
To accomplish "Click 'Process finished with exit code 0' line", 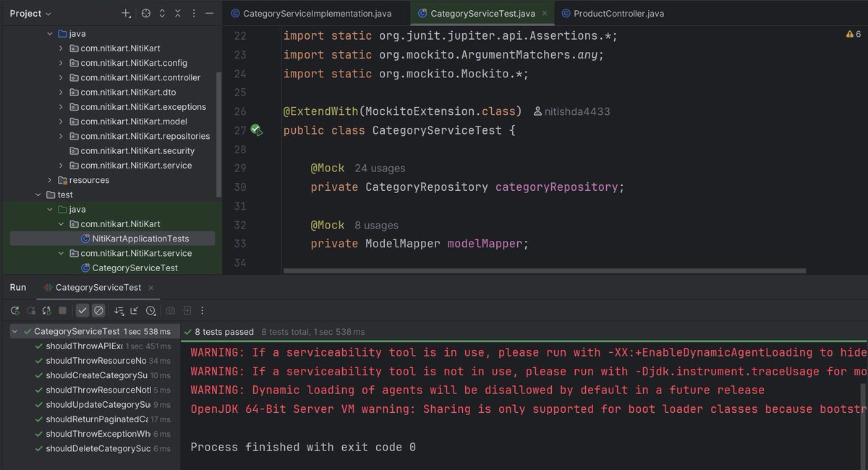I will (x=303, y=447).
